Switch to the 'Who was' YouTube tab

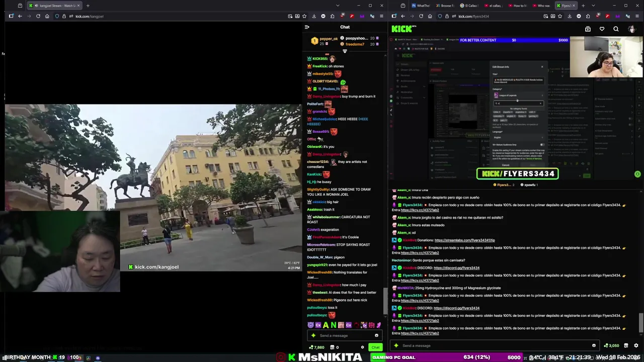coord(541,6)
